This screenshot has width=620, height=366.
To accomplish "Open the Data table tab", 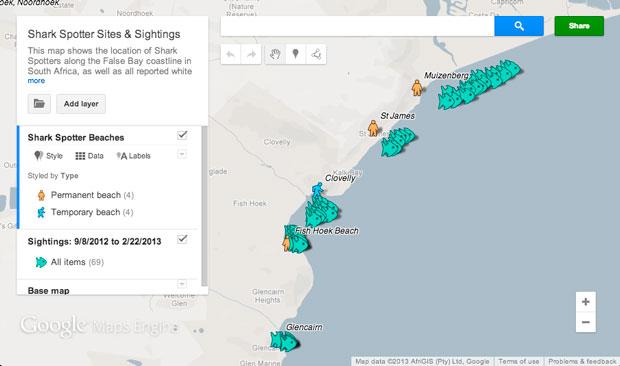I will tap(89, 156).
